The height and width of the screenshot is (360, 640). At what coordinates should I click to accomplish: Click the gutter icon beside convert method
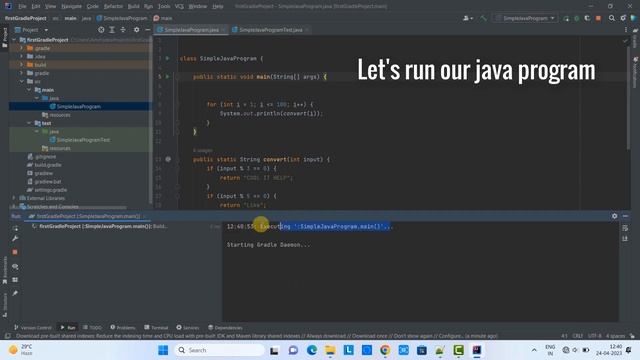pos(168,159)
